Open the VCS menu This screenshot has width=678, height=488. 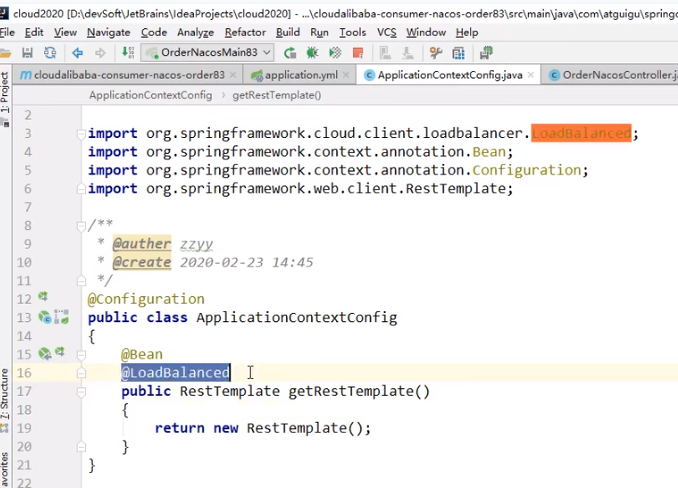[x=387, y=32]
